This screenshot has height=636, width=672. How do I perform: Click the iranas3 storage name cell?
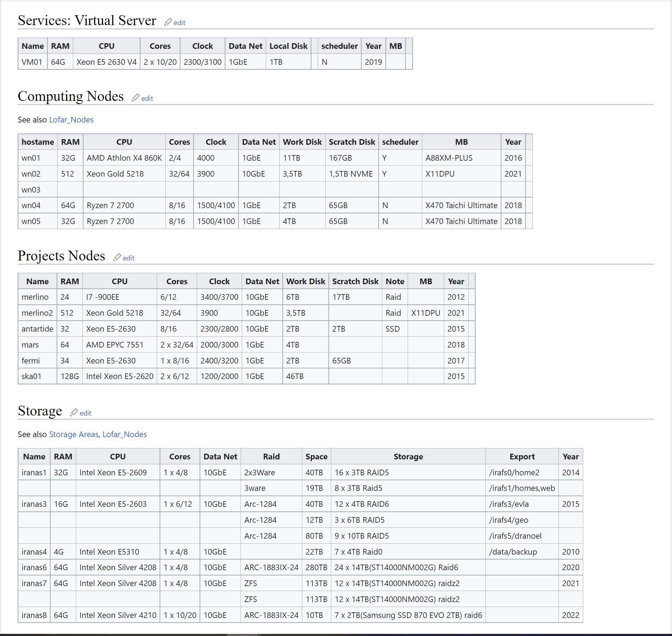pos(34,504)
